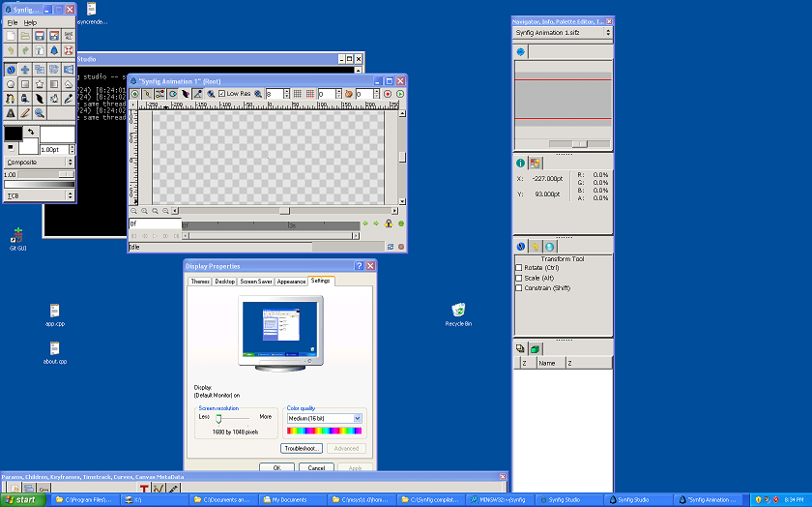Click the Save file icon in the toolbox

coord(40,36)
